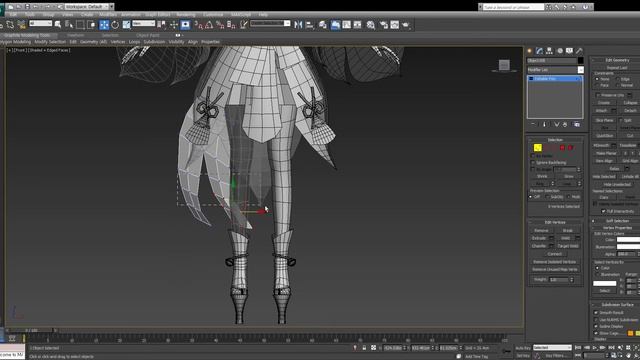Image resolution: width=640 pixels, height=360 pixels.
Task: Click the viewport ViewCube
Action: click(x=504, y=65)
